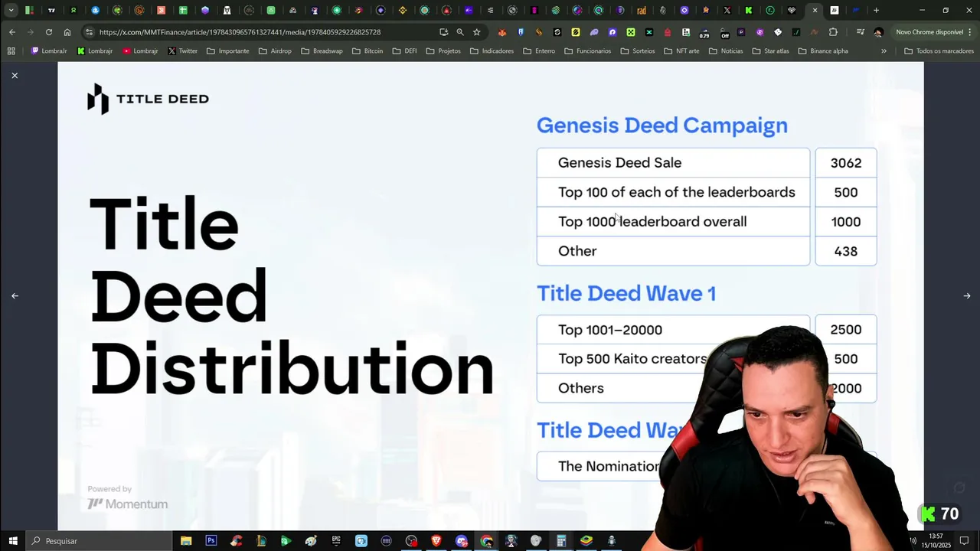The image size is (980, 551).
Task: Open the Star atlas bookmark folder
Action: (x=770, y=51)
